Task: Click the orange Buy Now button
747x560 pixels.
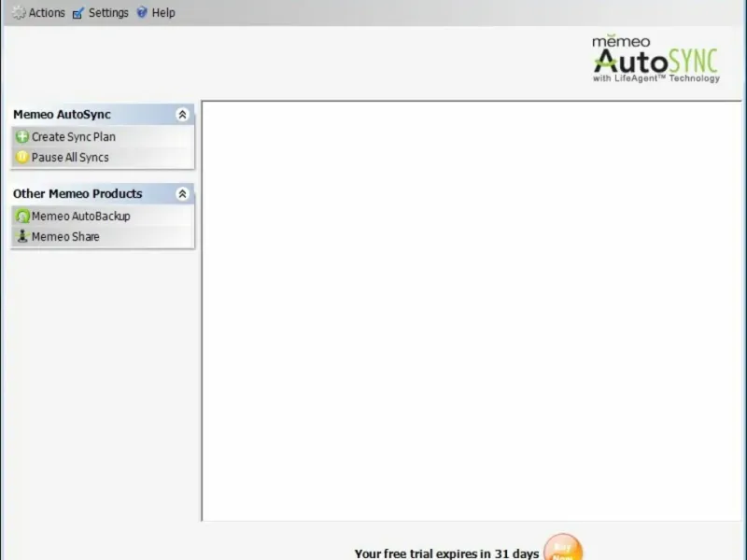Action: click(x=563, y=547)
